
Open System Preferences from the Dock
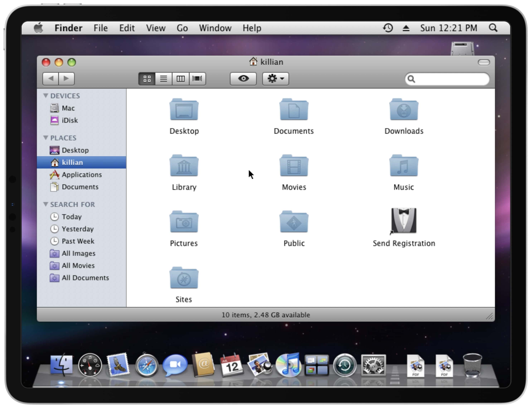coord(373,365)
